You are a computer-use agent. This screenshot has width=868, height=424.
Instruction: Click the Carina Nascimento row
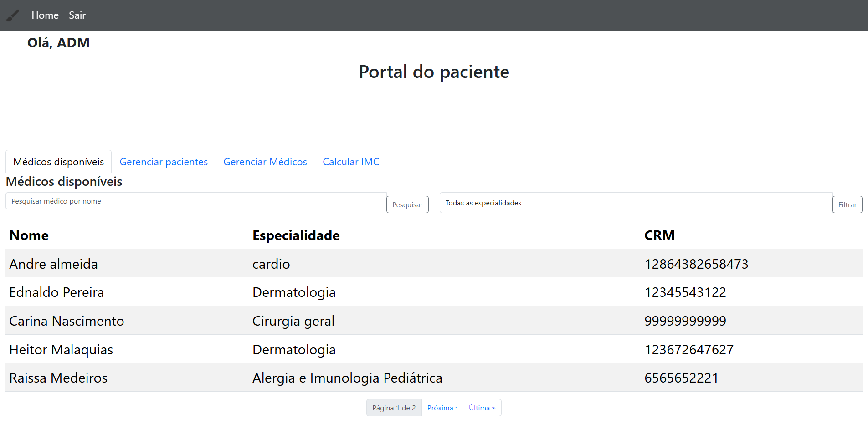pos(434,320)
